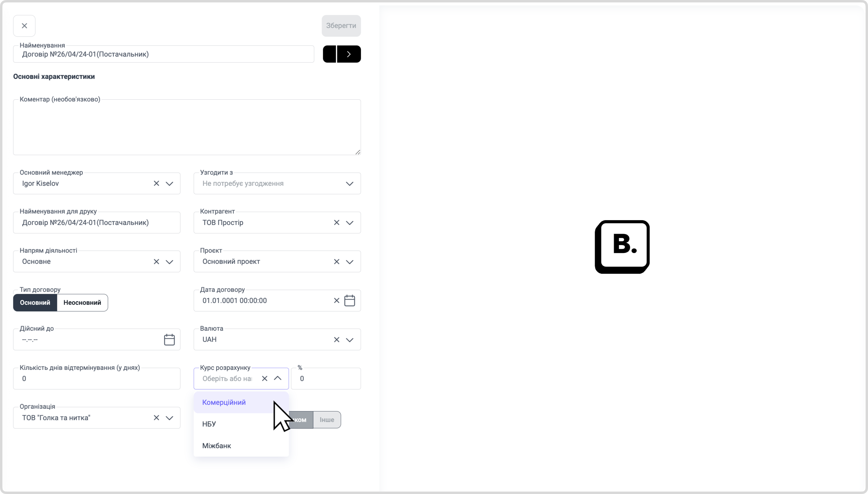This screenshot has height=494, width=868.
Task: Click the black blank left half button
Action: (x=329, y=54)
